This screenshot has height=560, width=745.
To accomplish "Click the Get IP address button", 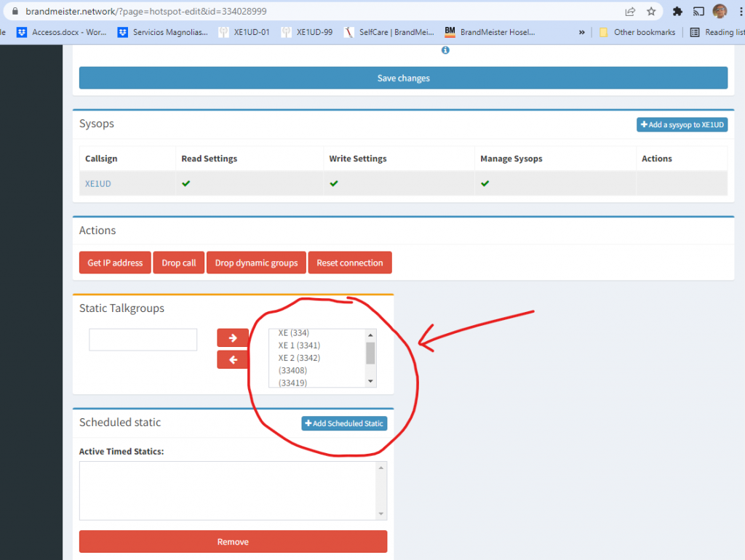I will tap(115, 263).
